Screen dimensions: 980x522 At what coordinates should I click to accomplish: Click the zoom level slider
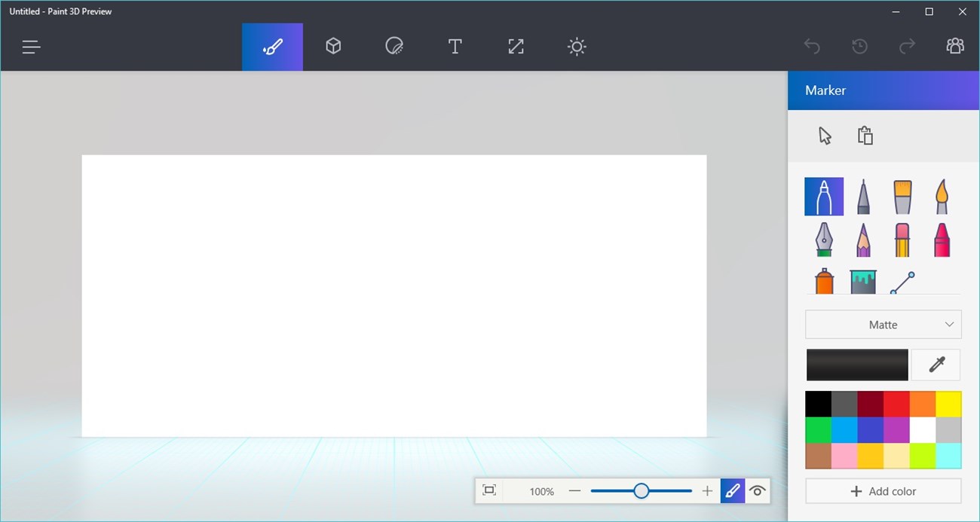point(641,490)
